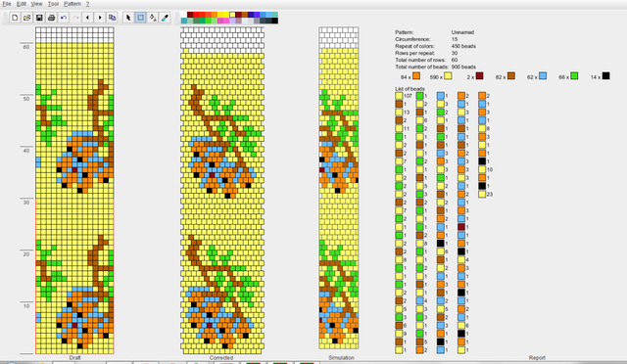The height and width of the screenshot is (364, 627).
Task: Shift the pattern left with the left arrow
Action: [x=87, y=18]
